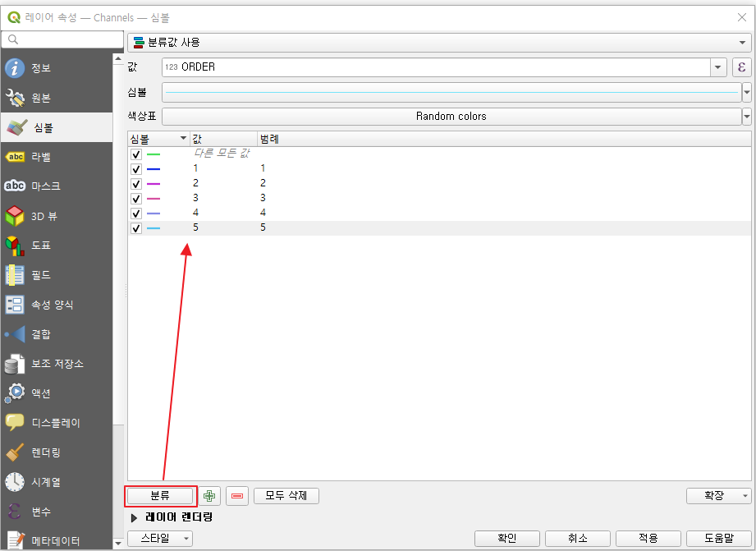Select the 심볼 (Symbology) sidebar tab
Screen dimensions: 756x551
click(x=57, y=127)
